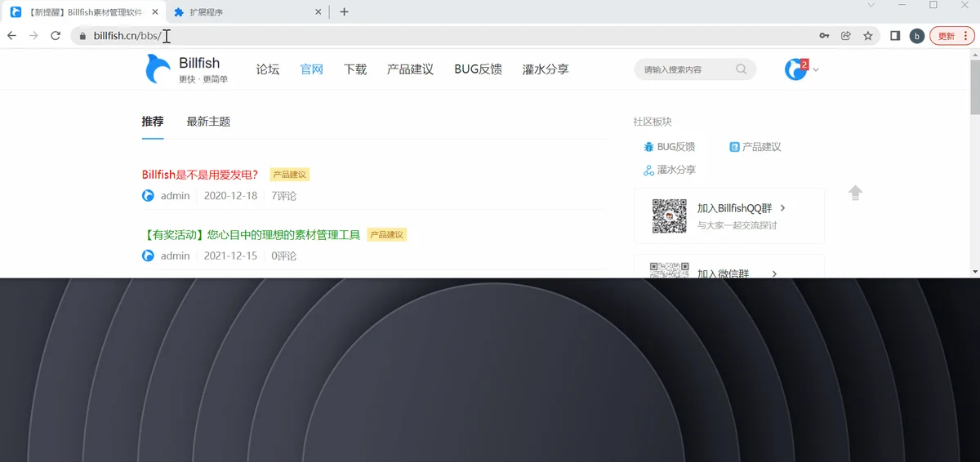This screenshot has width=980, height=462.
Task: Click the 与大家一起交流探讨 subtitle
Action: (x=737, y=225)
